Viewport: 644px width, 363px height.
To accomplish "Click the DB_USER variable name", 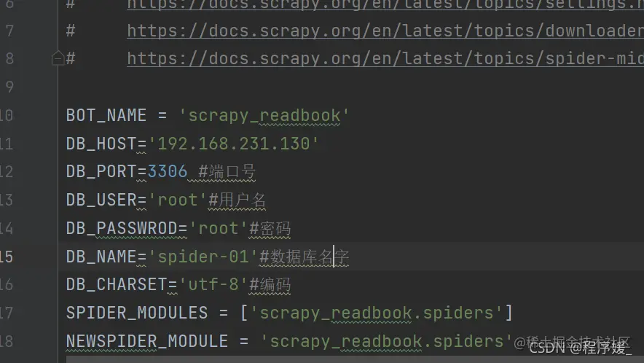I will [x=101, y=200].
